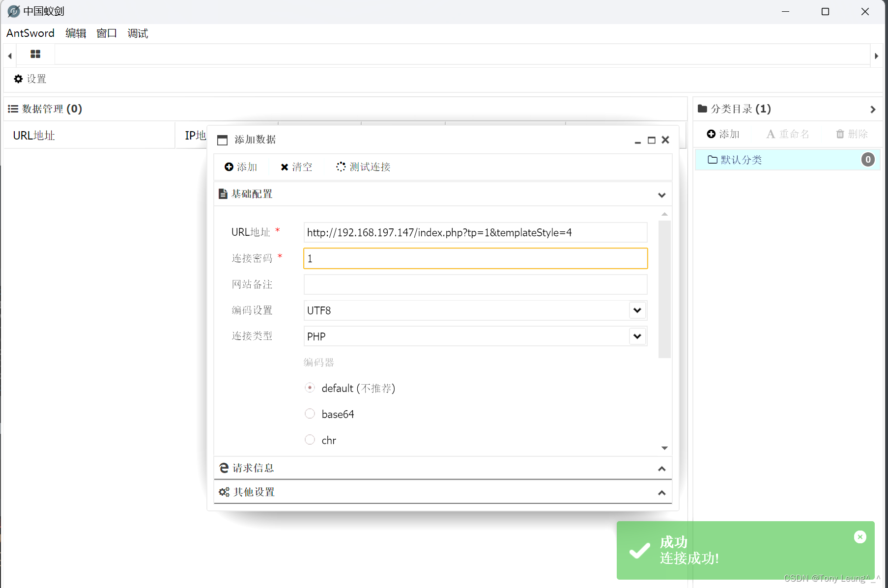Click the dialog scrollbar down arrow

[x=664, y=448]
